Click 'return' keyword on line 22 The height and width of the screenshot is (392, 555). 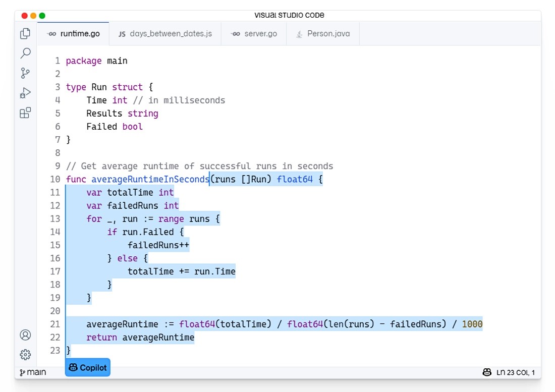click(x=101, y=338)
